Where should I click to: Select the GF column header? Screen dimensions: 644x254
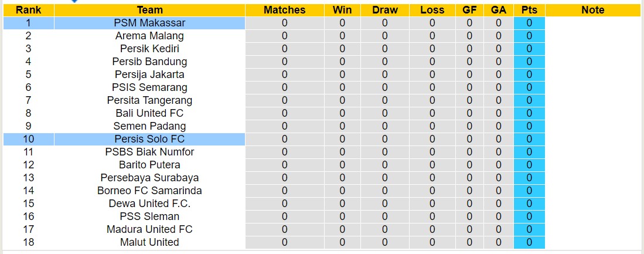point(469,10)
